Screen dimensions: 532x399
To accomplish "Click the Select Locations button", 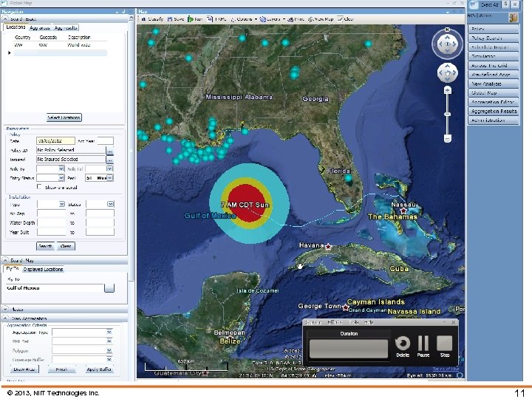I will click(x=64, y=117).
